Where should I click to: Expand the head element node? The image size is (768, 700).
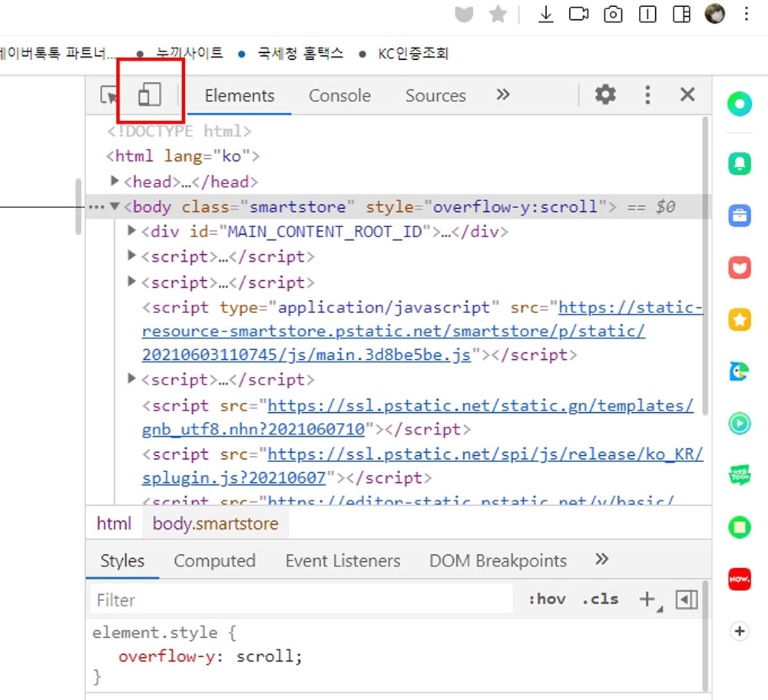point(114,181)
